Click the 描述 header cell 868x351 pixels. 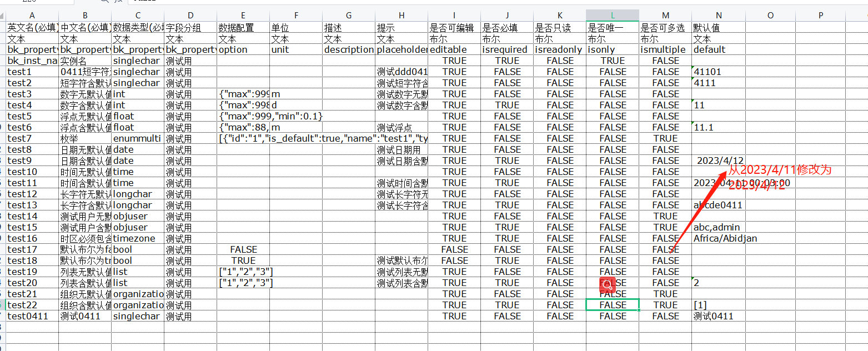(x=349, y=27)
